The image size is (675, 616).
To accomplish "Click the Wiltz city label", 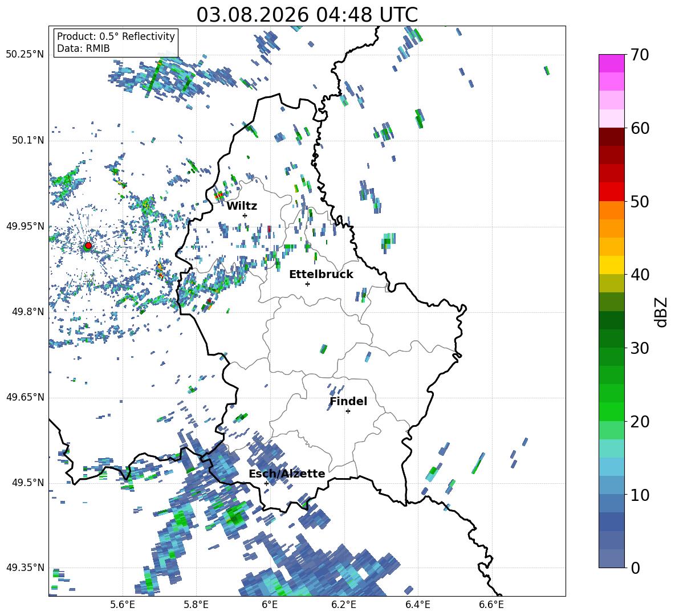I will coord(242,206).
